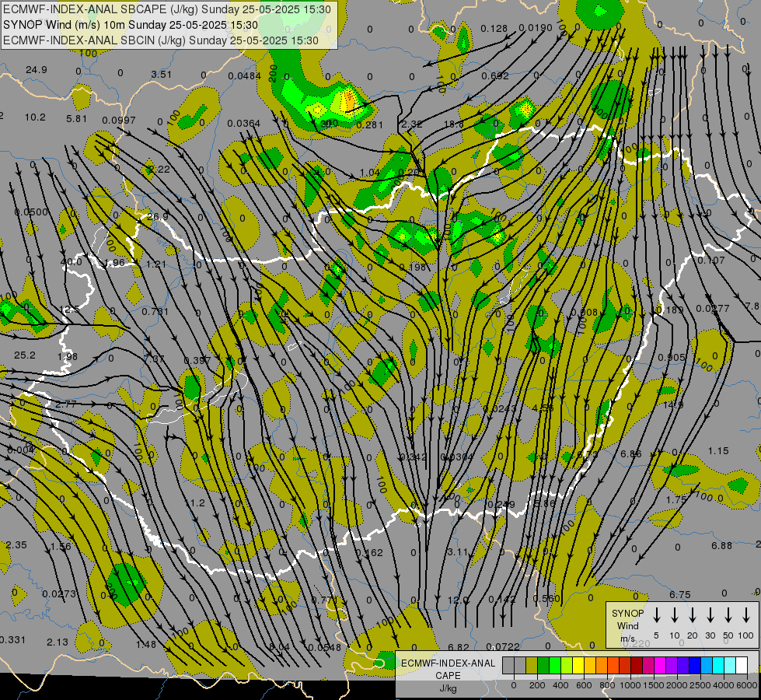Image resolution: width=761 pixels, height=700 pixels.
Task: Click the '5.81' value on the map
Action: click(77, 118)
